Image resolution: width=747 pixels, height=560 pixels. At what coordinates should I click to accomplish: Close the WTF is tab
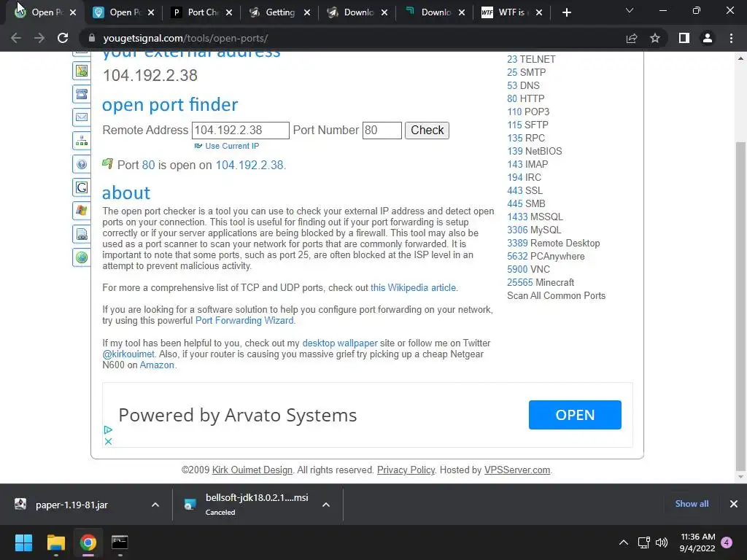(x=539, y=12)
